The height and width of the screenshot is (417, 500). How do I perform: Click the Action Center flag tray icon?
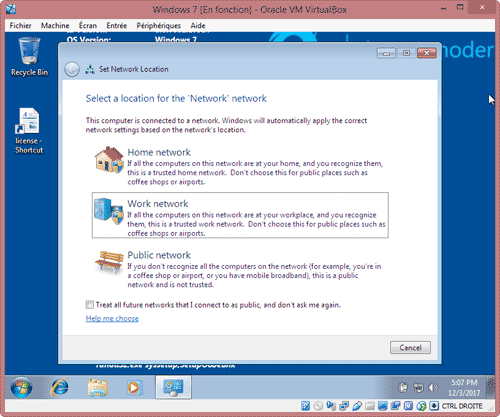pos(403,388)
